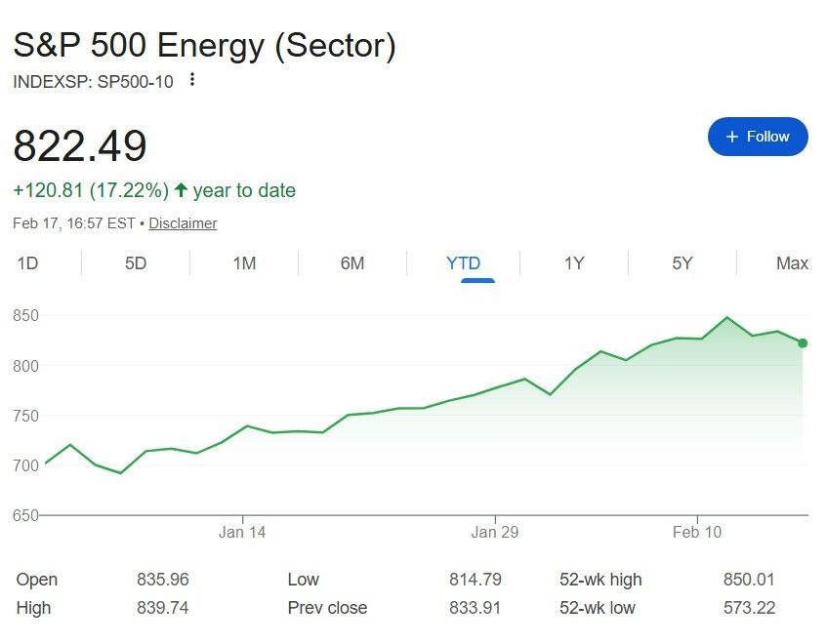This screenshot has width=827, height=644.
Task: Click the 52-wk high value 850.01
Action: [x=749, y=580]
